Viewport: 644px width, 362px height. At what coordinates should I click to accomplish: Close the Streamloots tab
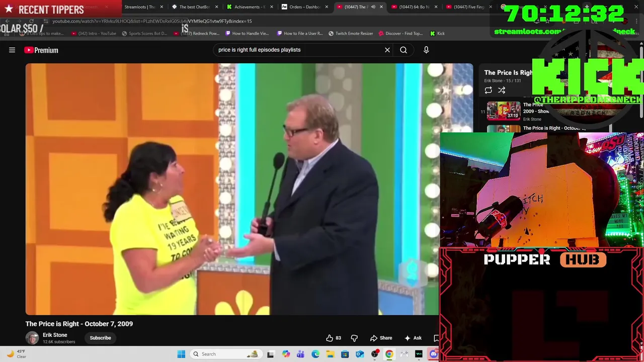tap(162, 7)
